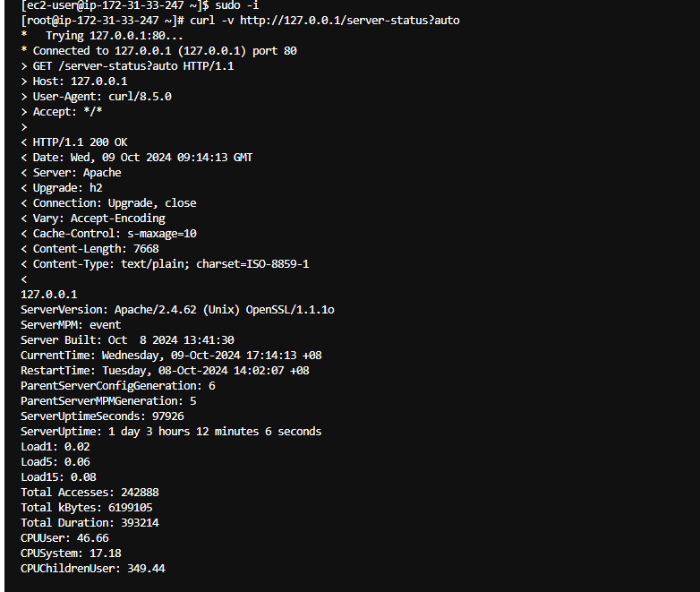This screenshot has width=700, height=592.
Task: Click the 'ServerMPM: event' line
Action: click(x=71, y=325)
